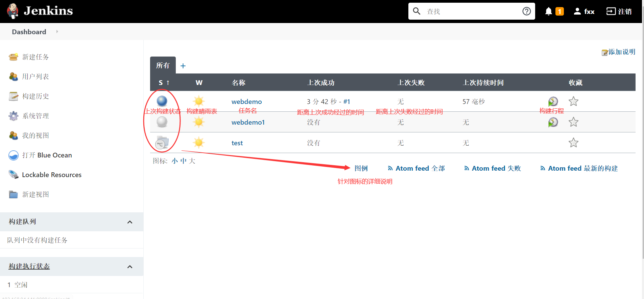
Task: Toggle favorite star for test
Action: coord(573,143)
